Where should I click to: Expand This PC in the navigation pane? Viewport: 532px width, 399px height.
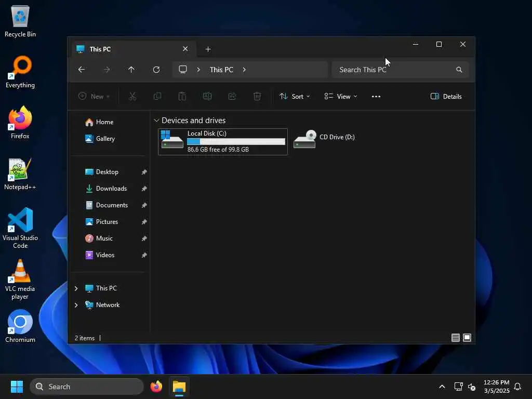point(76,288)
